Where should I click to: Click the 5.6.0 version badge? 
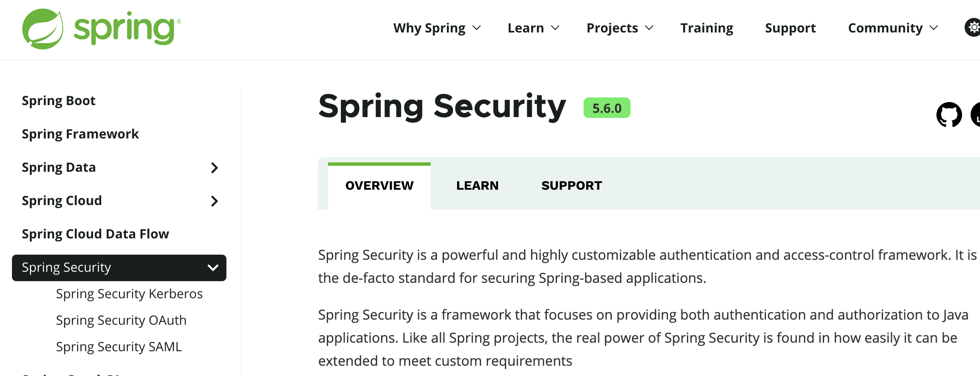(x=607, y=108)
